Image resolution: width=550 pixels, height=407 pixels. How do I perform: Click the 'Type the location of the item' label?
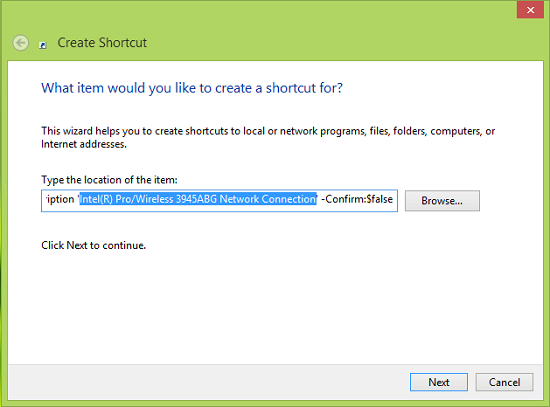(109, 180)
